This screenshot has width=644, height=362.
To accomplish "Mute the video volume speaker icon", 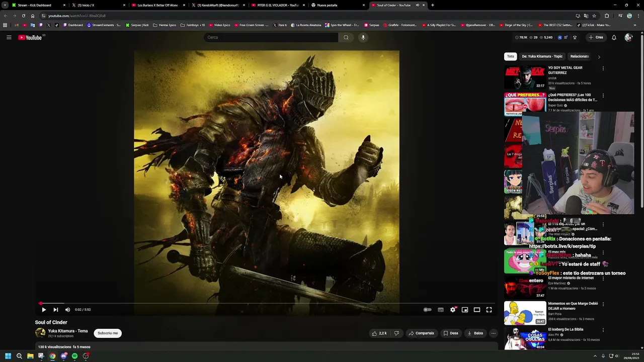I will pos(67,310).
